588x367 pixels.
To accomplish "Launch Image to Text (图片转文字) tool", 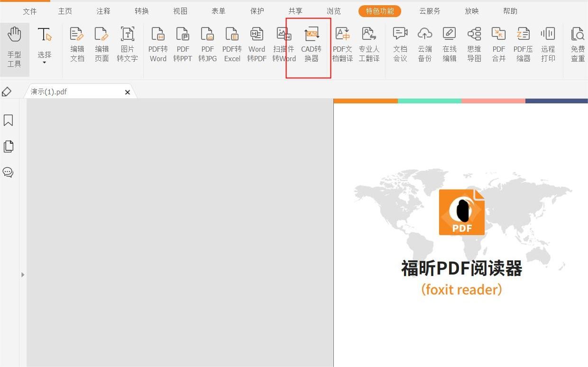I will [x=127, y=45].
